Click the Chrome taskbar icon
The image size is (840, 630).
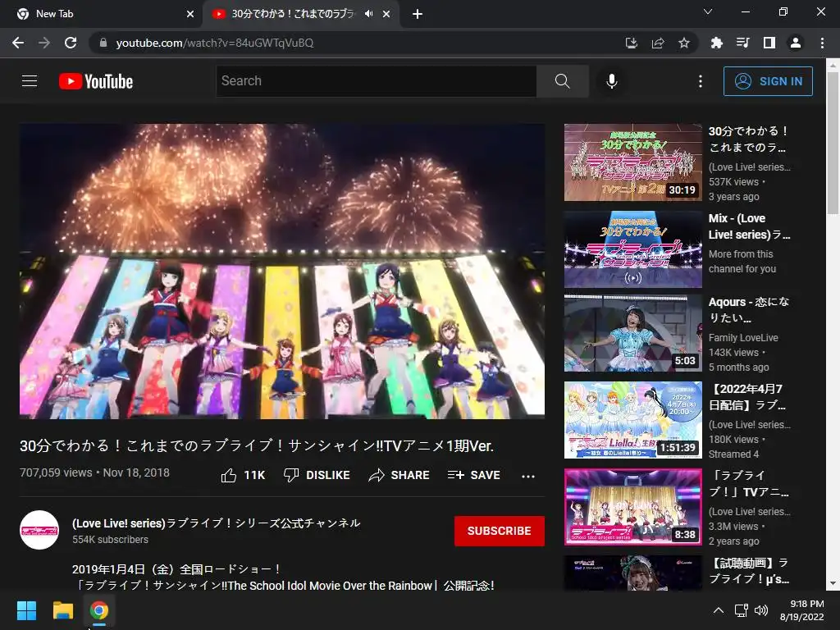pyautogui.click(x=99, y=610)
